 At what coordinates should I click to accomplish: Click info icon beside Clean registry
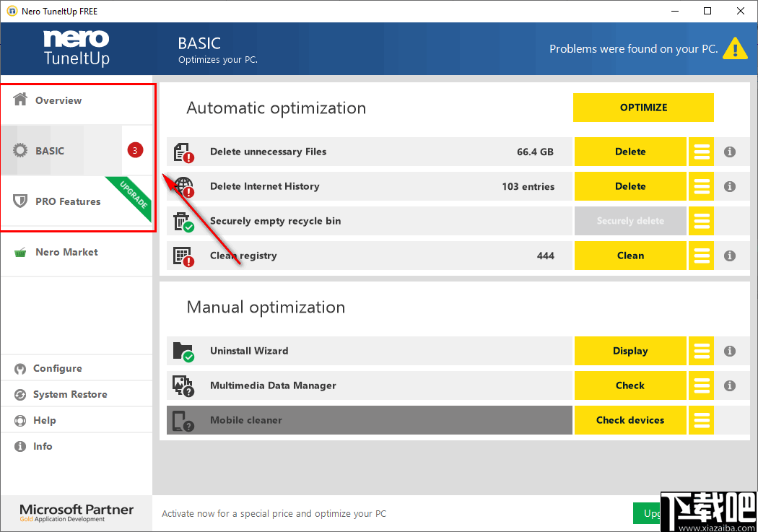click(730, 256)
